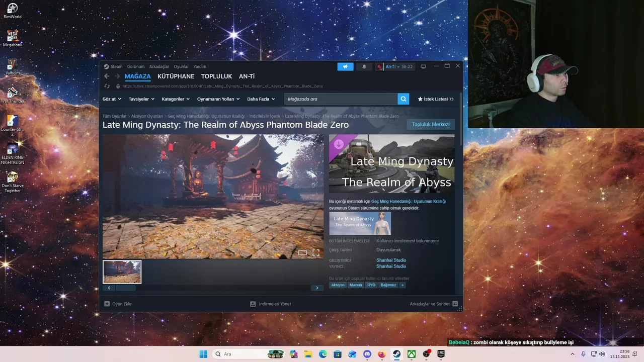Image resolution: width=644 pixels, height=362 pixels.
Task: Open Firefox from the taskbar
Action: [x=382, y=354]
